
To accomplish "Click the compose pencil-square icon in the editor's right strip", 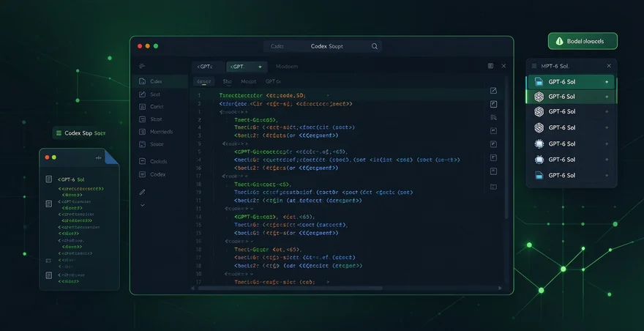I will tap(494, 91).
